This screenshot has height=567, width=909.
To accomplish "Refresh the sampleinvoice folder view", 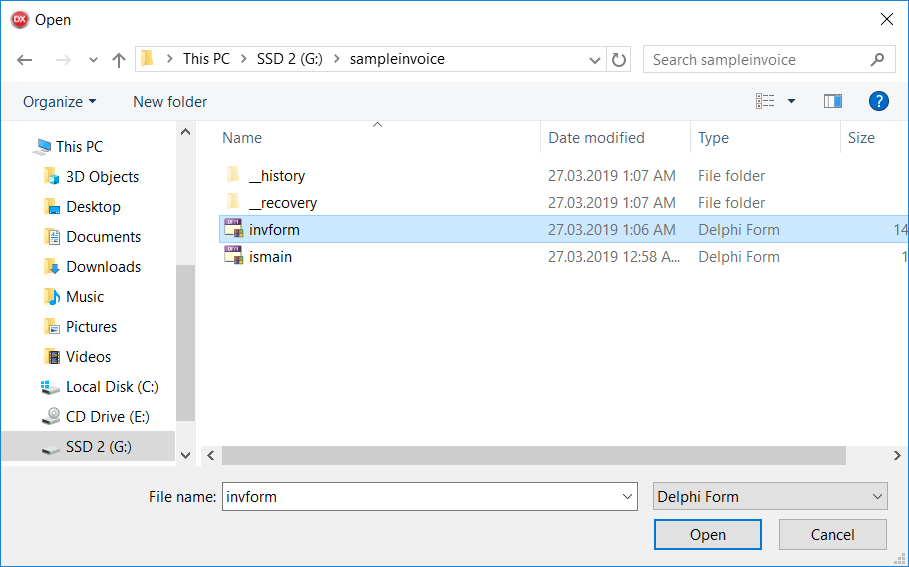I will click(x=619, y=59).
